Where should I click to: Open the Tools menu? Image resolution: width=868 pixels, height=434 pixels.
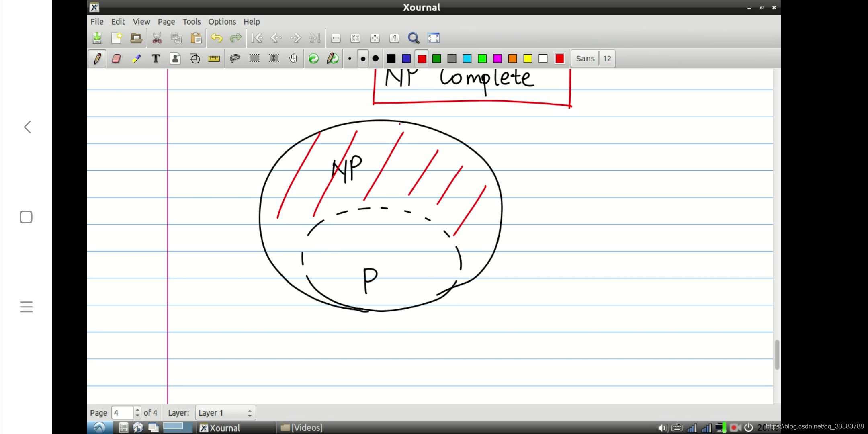click(192, 22)
